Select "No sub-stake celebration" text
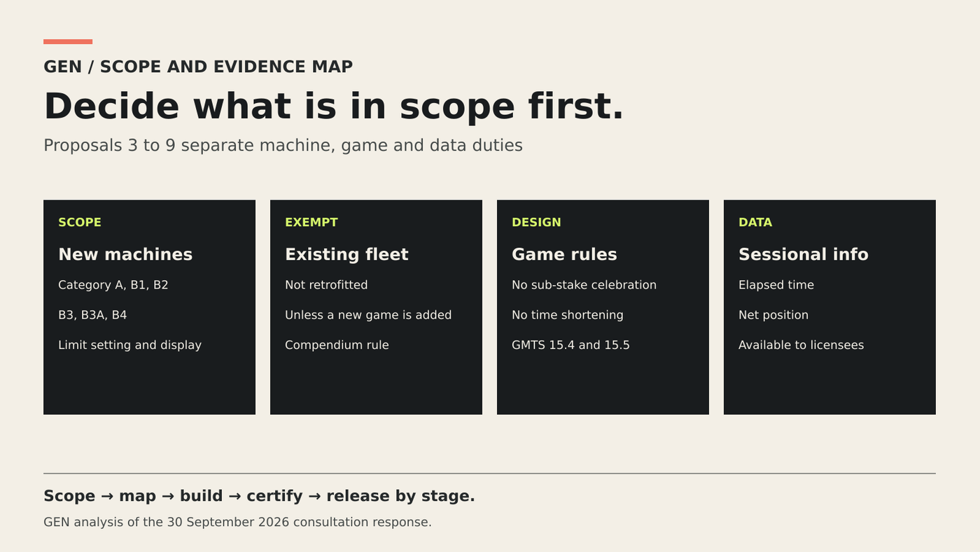 pos(584,285)
